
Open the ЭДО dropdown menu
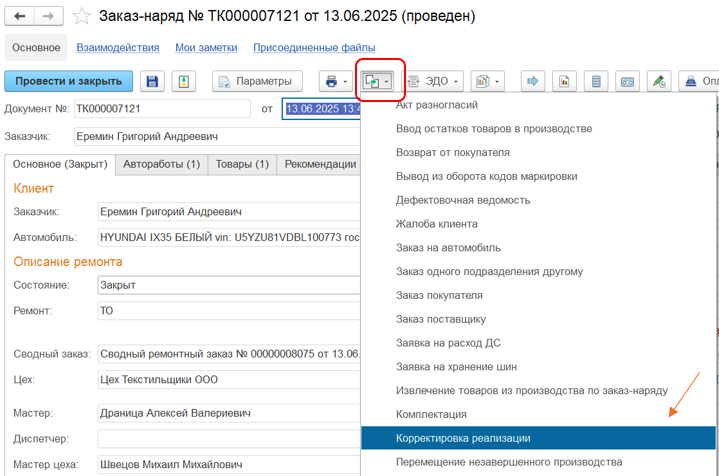435,81
